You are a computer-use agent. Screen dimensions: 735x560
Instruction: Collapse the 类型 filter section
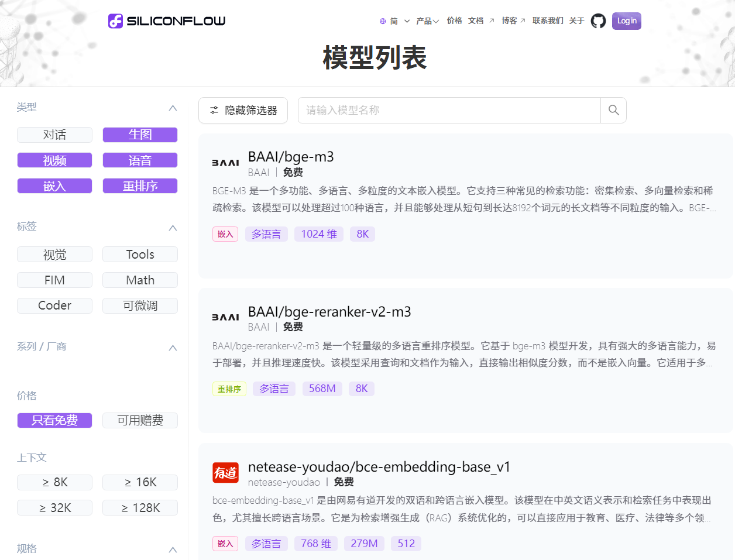pos(173,108)
